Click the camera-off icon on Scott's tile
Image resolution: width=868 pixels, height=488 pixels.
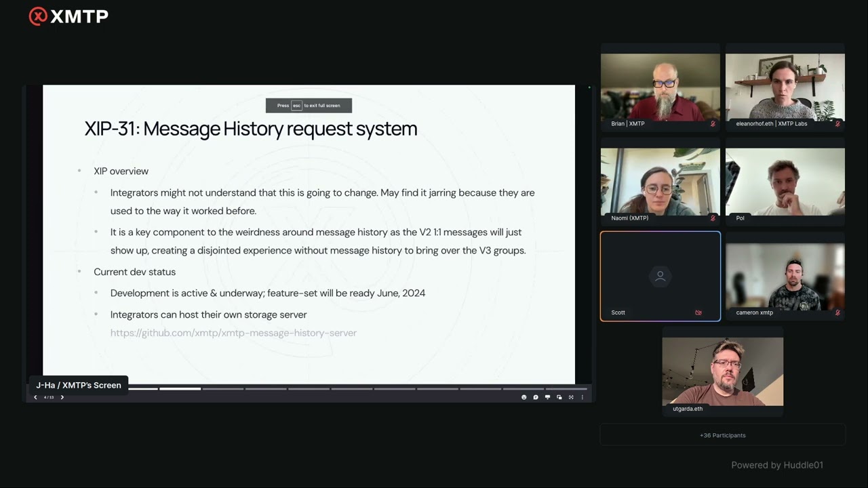(698, 312)
